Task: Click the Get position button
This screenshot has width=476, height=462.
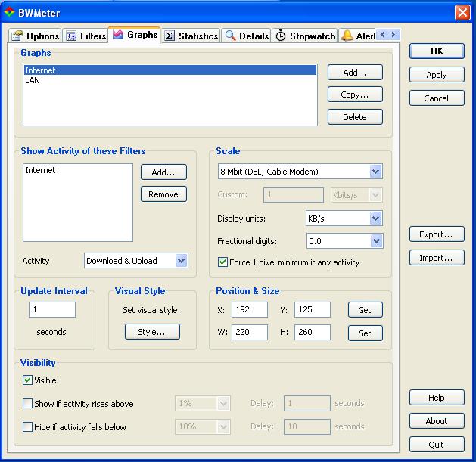Action: [366, 310]
